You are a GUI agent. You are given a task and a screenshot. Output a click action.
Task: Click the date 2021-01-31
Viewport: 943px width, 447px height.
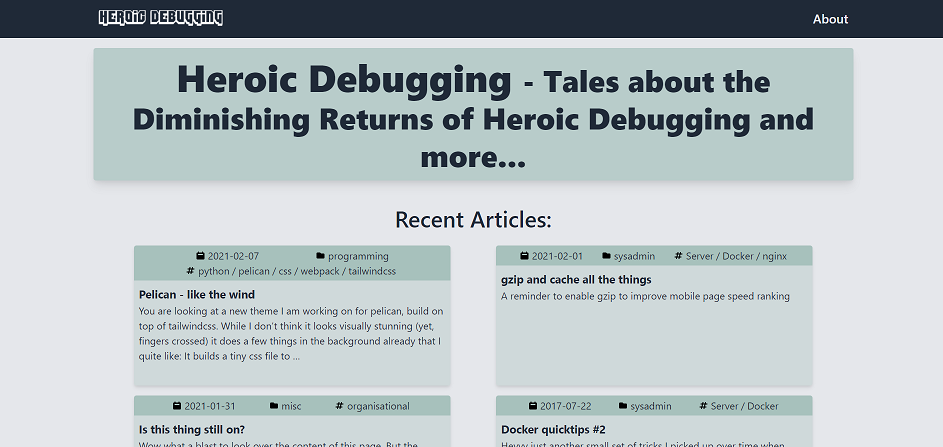[210, 406]
